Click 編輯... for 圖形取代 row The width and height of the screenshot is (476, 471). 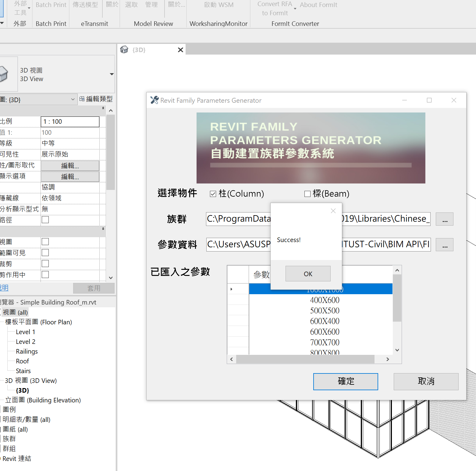[x=70, y=166]
